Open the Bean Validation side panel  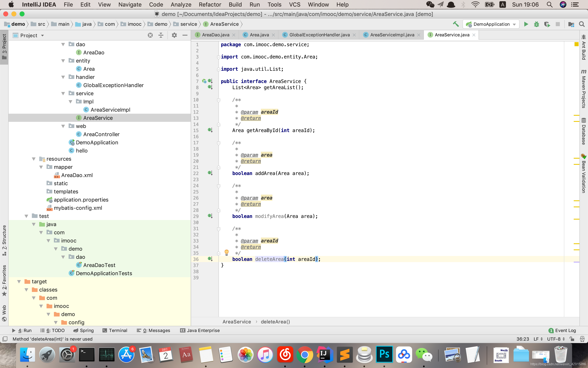[584, 174]
